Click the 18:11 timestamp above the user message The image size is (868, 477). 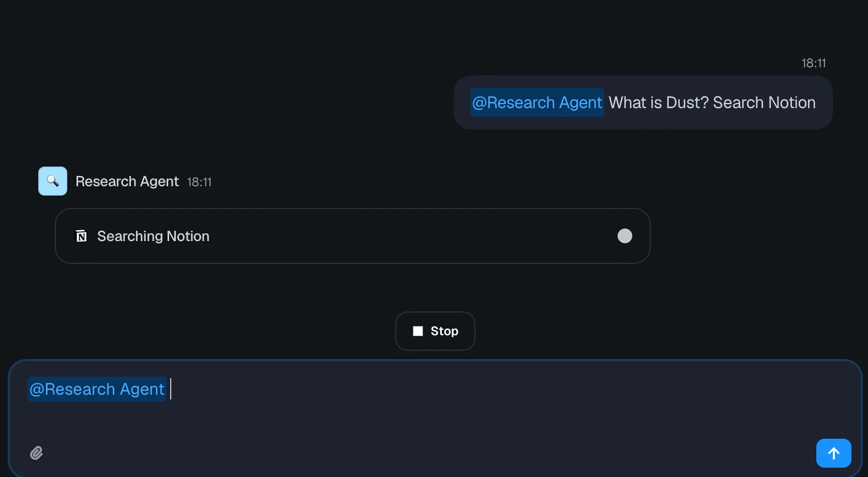click(x=813, y=63)
